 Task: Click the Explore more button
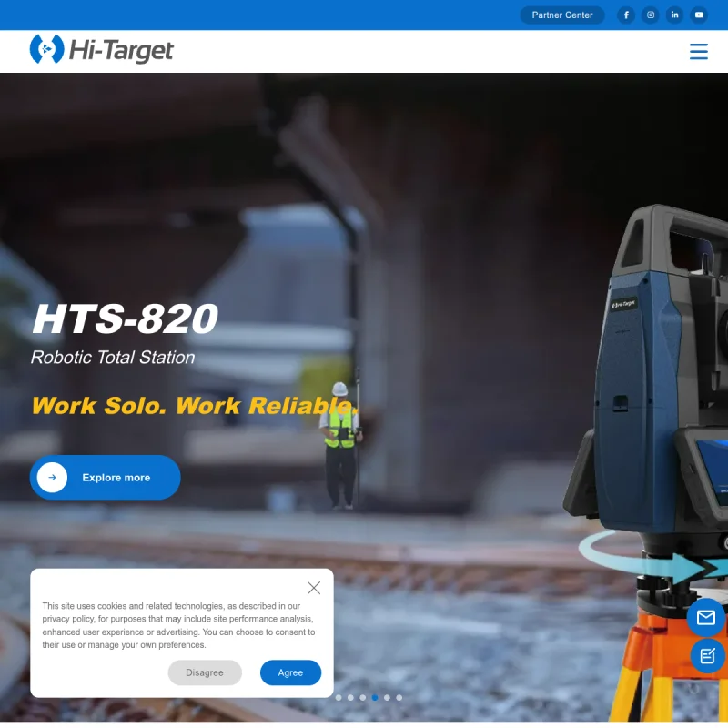[105, 477]
